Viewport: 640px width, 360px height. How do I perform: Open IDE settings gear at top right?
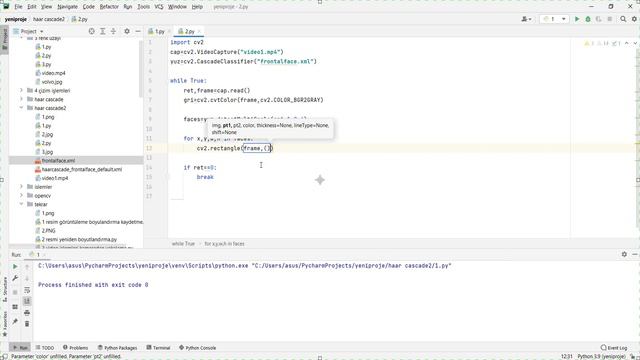coord(634,19)
